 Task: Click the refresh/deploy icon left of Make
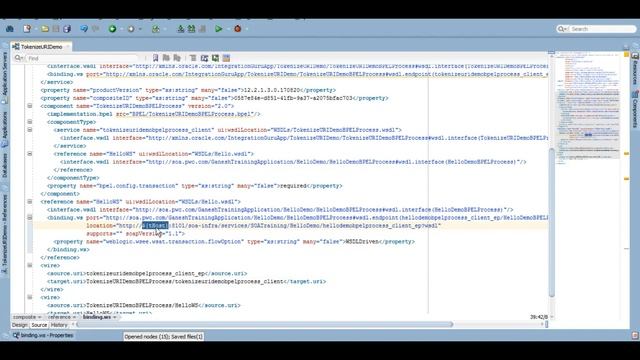click(156, 29)
